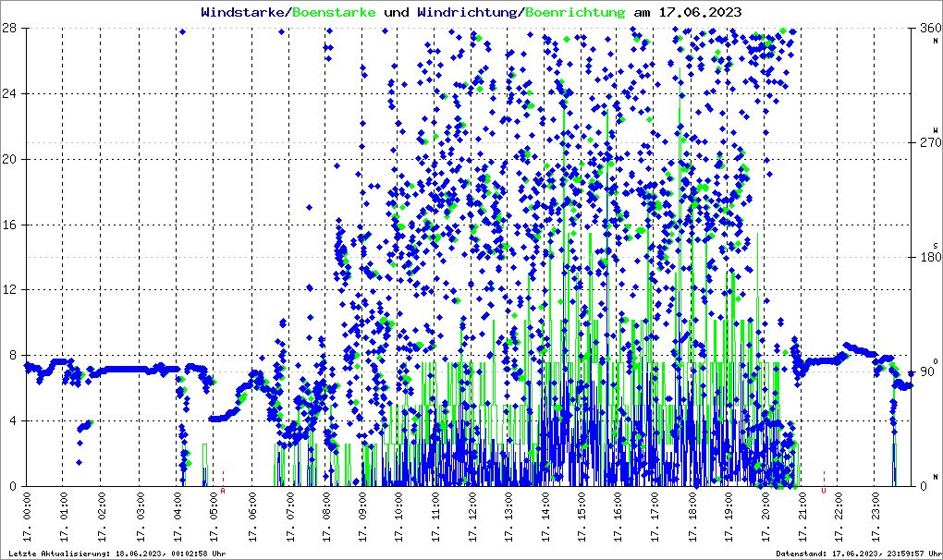The image size is (943, 560).
Task: Click 'Windstarke' in the chart title
Action: pos(243,12)
